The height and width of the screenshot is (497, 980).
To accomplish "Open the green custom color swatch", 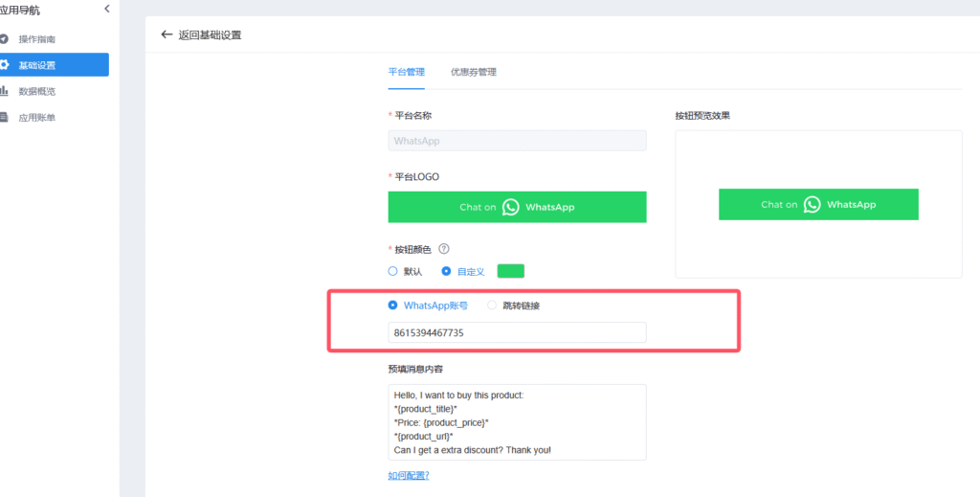I will (511, 271).
